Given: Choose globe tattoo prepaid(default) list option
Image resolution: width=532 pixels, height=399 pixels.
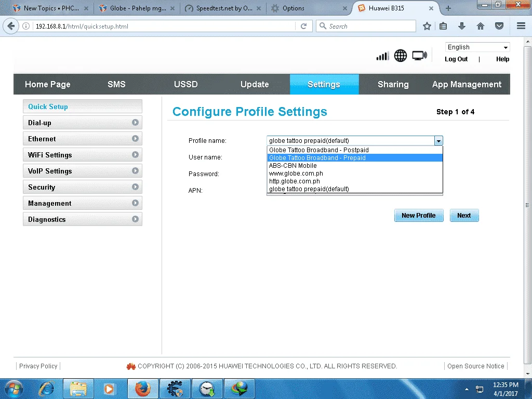Looking at the screenshot, I should point(355,189).
